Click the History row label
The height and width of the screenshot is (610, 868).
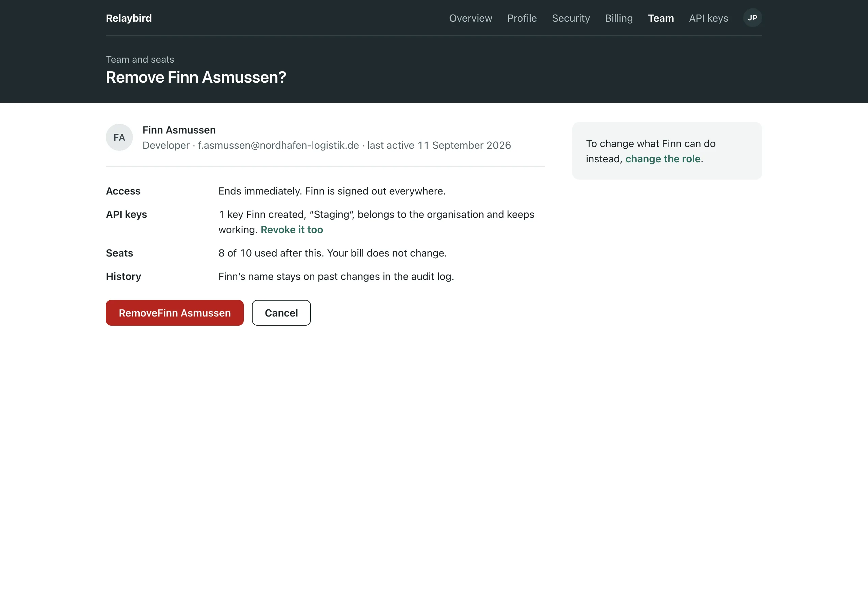(124, 276)
